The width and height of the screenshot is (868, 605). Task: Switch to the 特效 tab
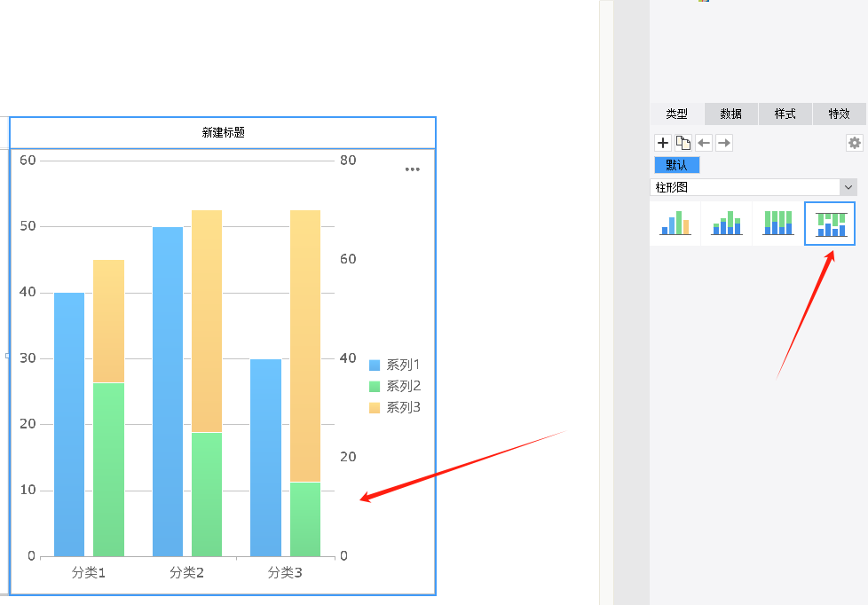tap(840, 114)
